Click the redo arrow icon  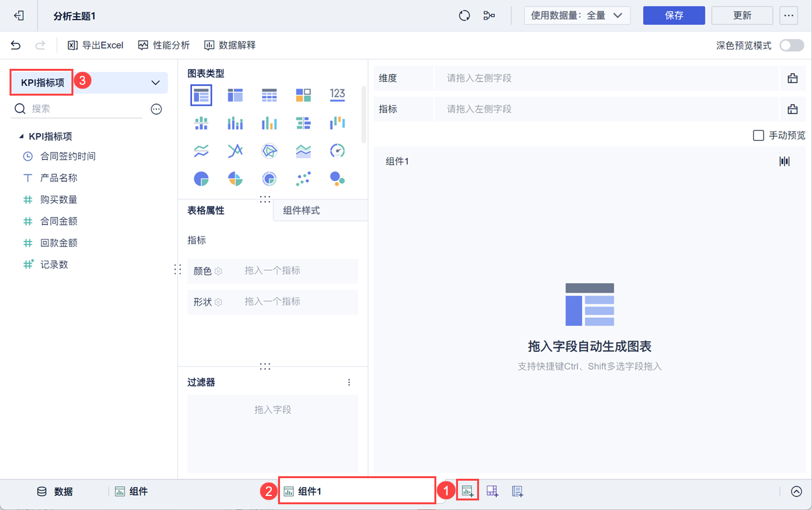click(x=40, y=45)
